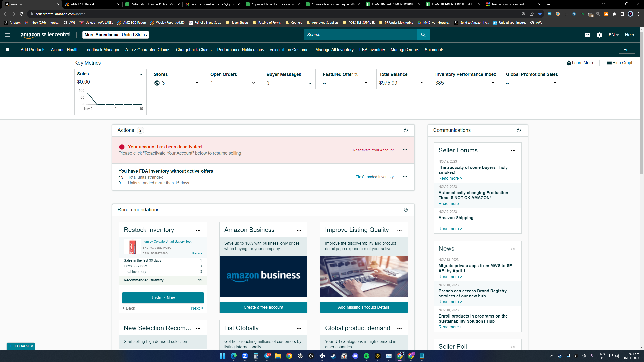Bookmark this page with star icon
Viewport: 644px width, 362px height.
(540, 14)
